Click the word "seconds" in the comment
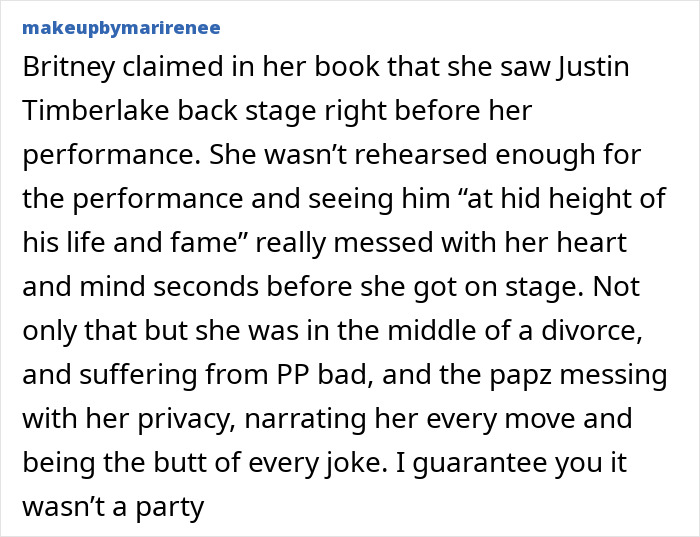The width and height of the screenshot is (700, 537). coord(206,287)
